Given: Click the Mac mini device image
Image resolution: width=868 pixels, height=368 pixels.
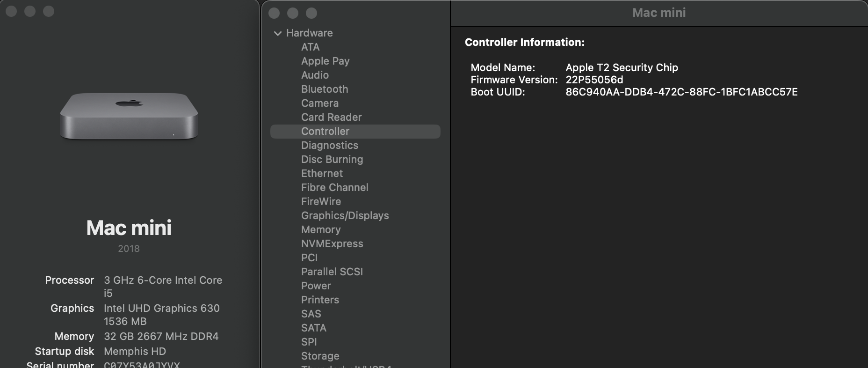Looking at the screenshot, I should click(x=129, y=116).
